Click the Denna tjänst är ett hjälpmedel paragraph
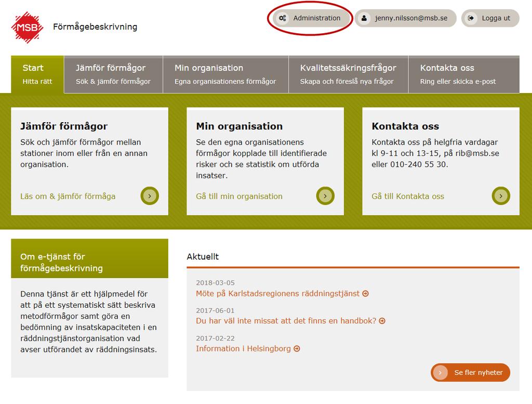 pos(88,321)
